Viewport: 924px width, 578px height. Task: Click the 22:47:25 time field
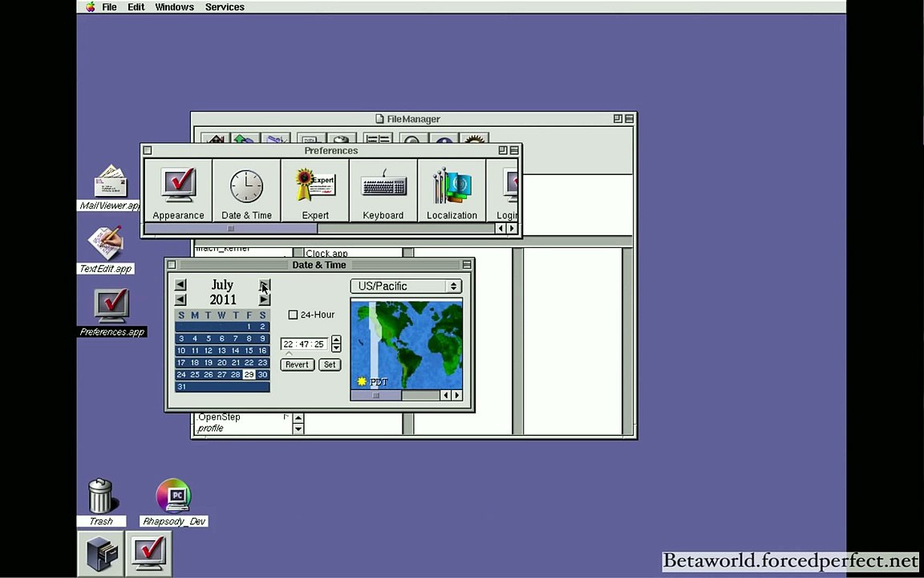[x=304, y=344]
